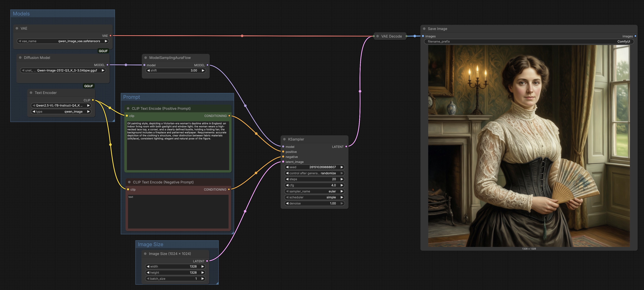
Task: Select next unet model with right arrow
Action: [103, 70]
